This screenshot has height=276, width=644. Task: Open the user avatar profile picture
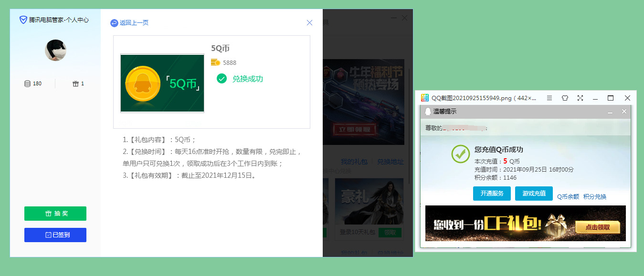(x=55, y=50)
